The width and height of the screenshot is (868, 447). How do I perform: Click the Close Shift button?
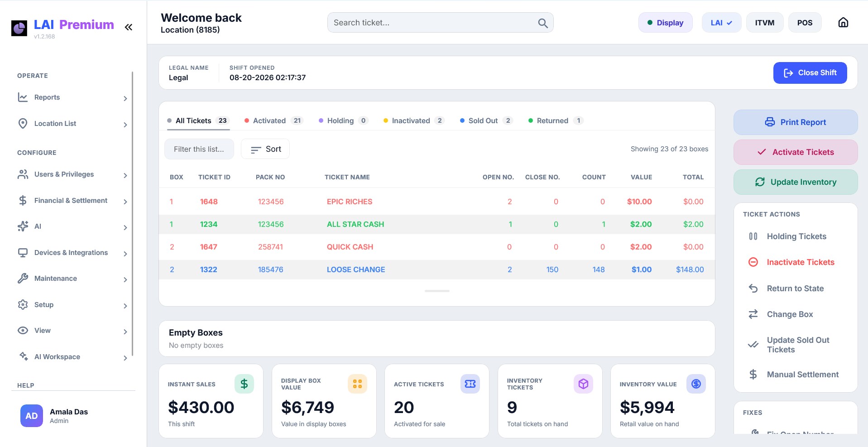tap(810, 73)
